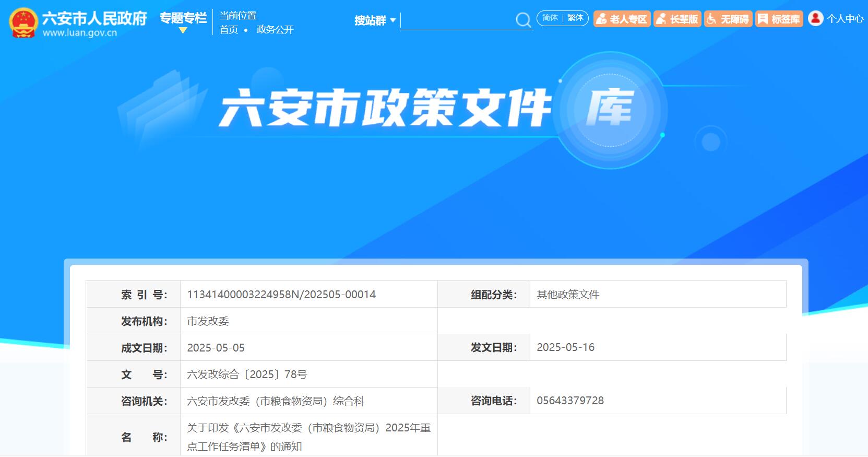The width and height of the screenshot is (868, 457).
Task: Click the 发文日期 value 2025-05-16
Action: pos(565,347)
